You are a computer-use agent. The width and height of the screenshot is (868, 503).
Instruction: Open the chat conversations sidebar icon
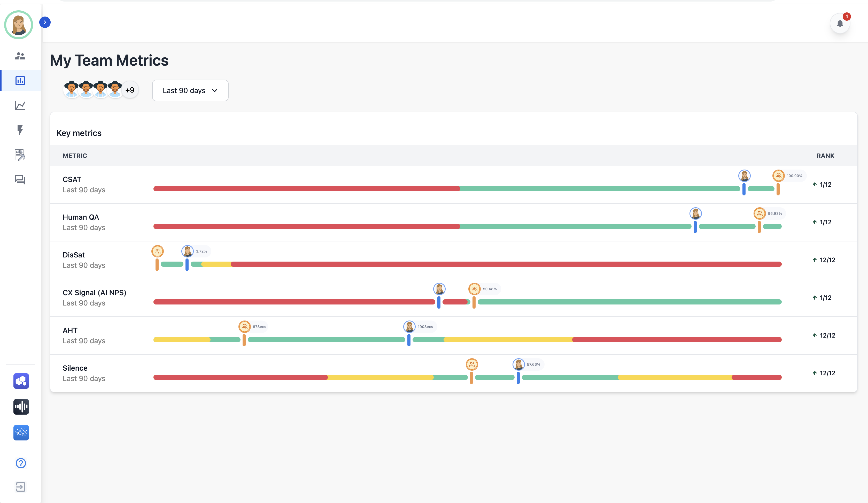click(20, 179)
